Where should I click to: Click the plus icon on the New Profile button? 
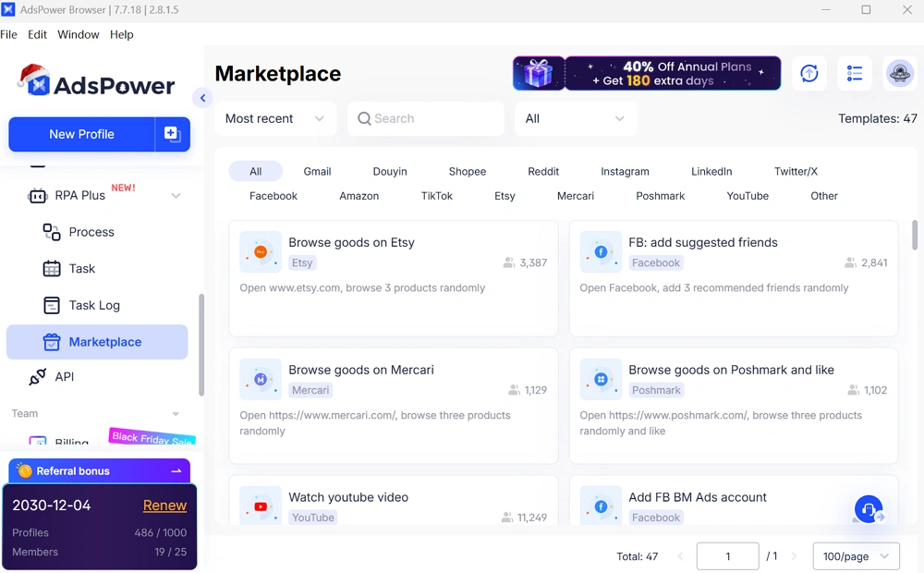(172, 133)
